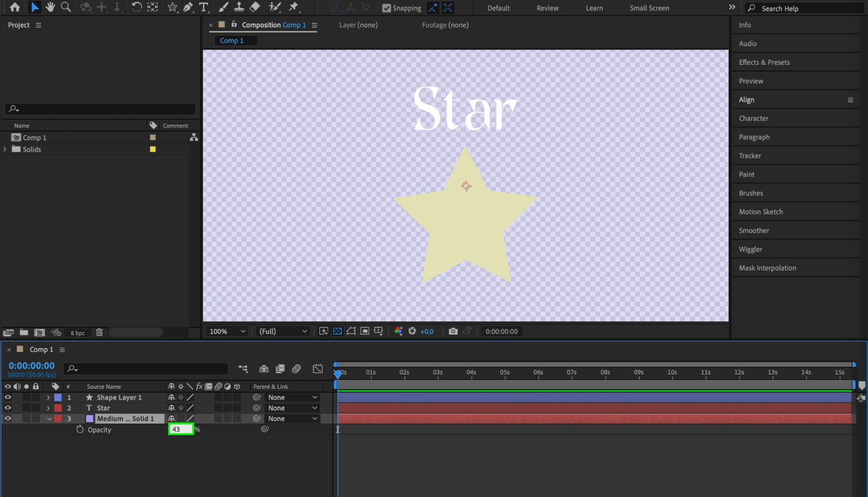Click the 8 bpc color depth button
Screen dimensions: 868x497
pyautogui.click(x=78, y=333)
